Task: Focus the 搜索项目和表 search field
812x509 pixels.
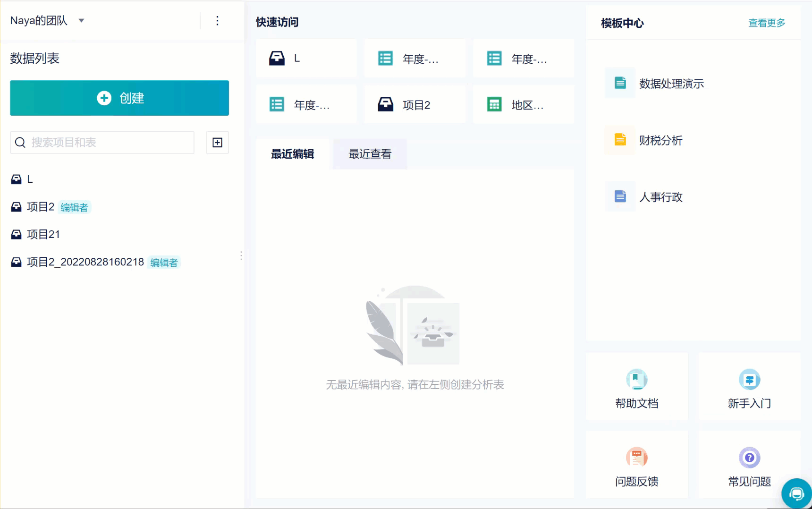Action: (102, 143)
